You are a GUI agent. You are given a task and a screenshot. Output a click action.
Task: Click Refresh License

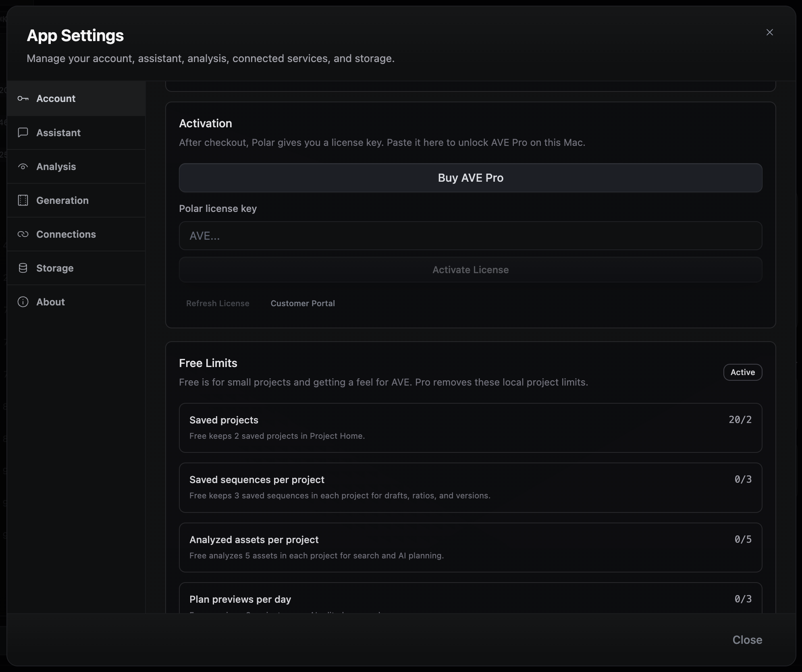pyautogui.click(x=218, y=303)
